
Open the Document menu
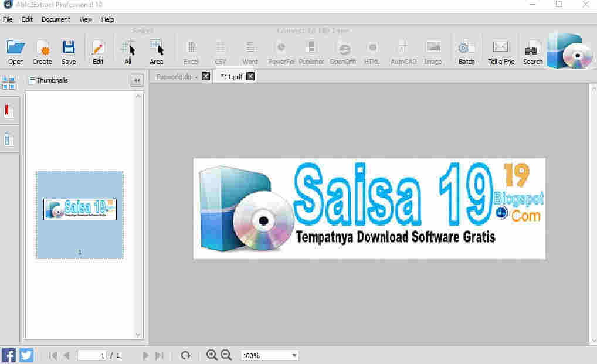56,19
